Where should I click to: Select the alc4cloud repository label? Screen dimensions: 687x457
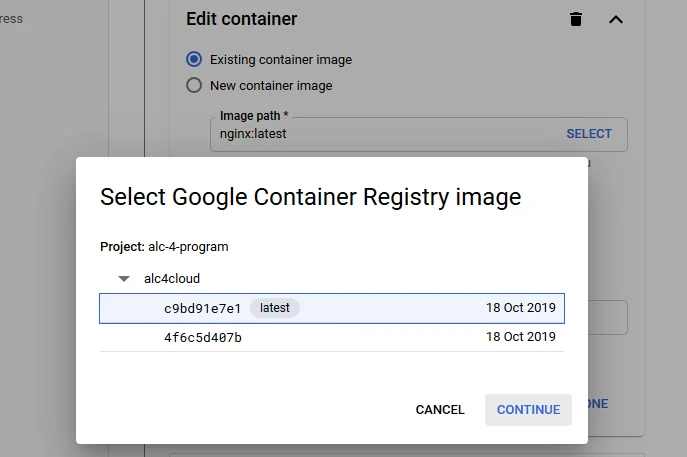click(x=172, y=279)
